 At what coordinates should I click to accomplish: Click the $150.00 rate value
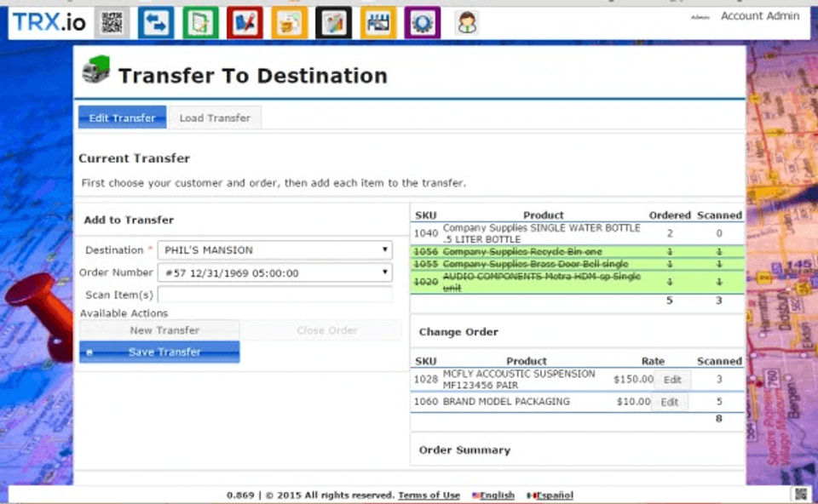coord(633,380)
